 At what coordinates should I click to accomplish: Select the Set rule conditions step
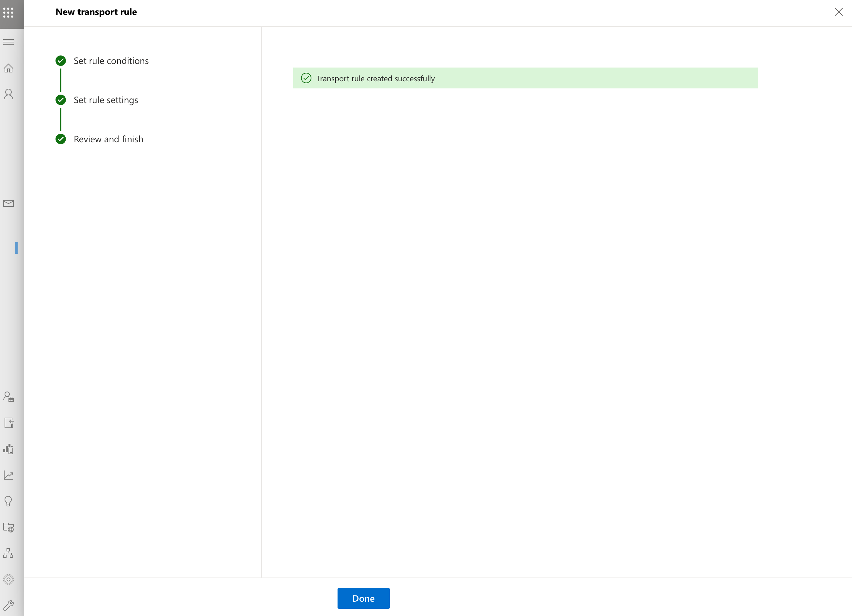(111, 61)
